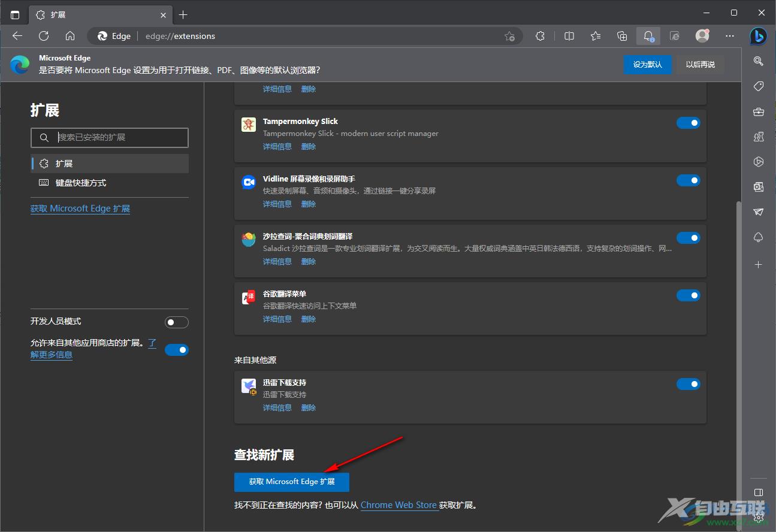The height and width of the screenshot is (532, 776).
Task: Disable the Tampermonkey Slick extension toggle
Action: (x=689, y=123)
